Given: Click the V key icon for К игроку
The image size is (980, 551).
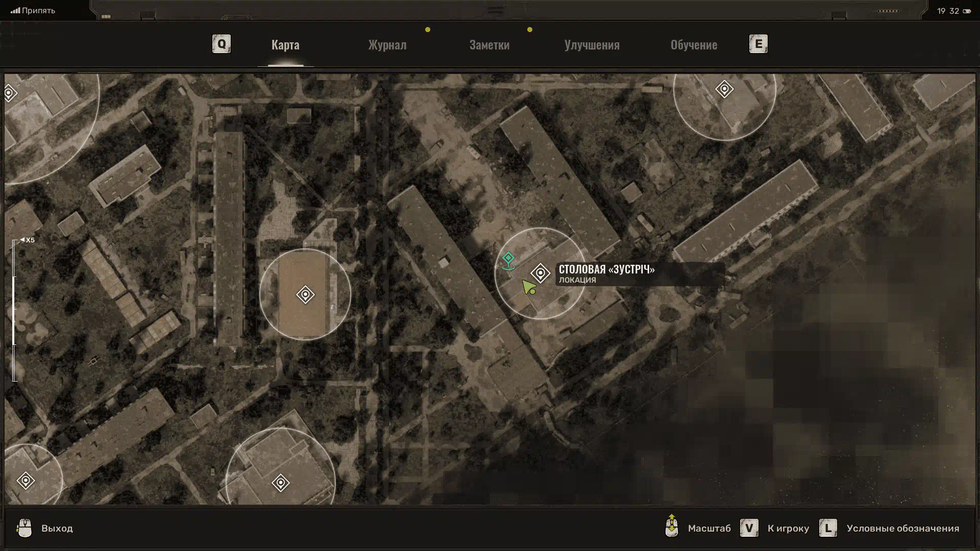Looking at the screenshot, I should (x=749, y=528).
